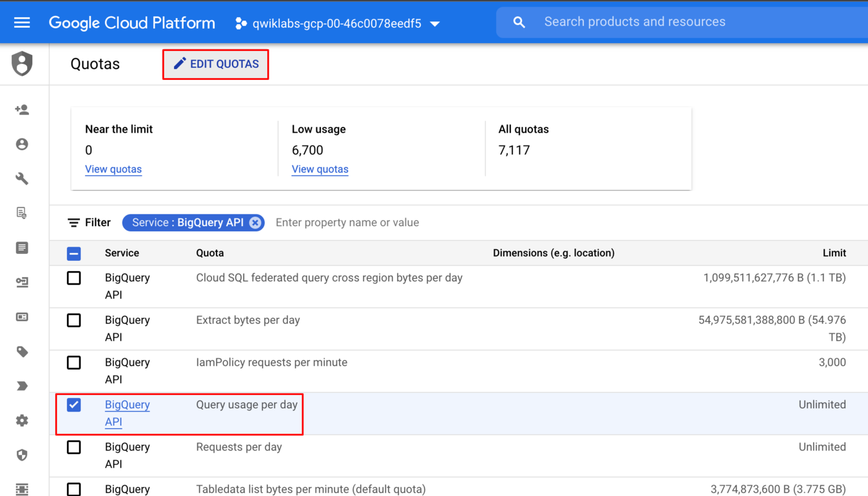Screen dimensions: 868x496
Task: Open the hamburger navigation menu
Action: pos(22,23)
